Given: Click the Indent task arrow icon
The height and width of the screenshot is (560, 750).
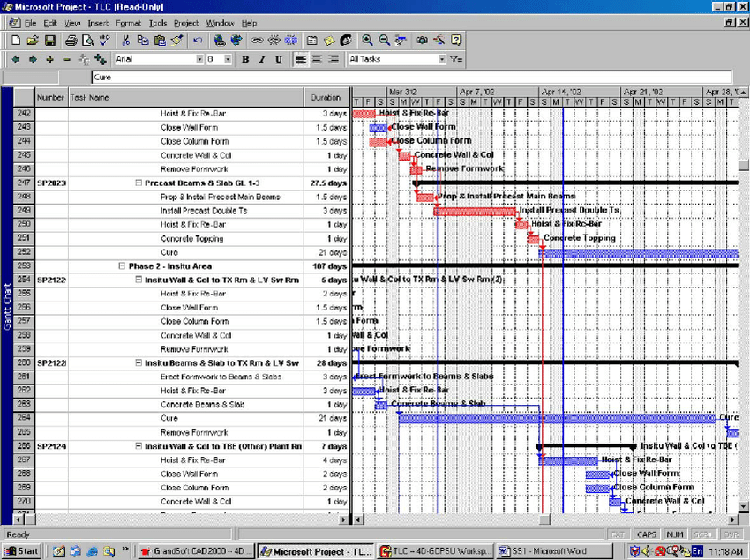Looking at the screenshot, I should (33, 59).
